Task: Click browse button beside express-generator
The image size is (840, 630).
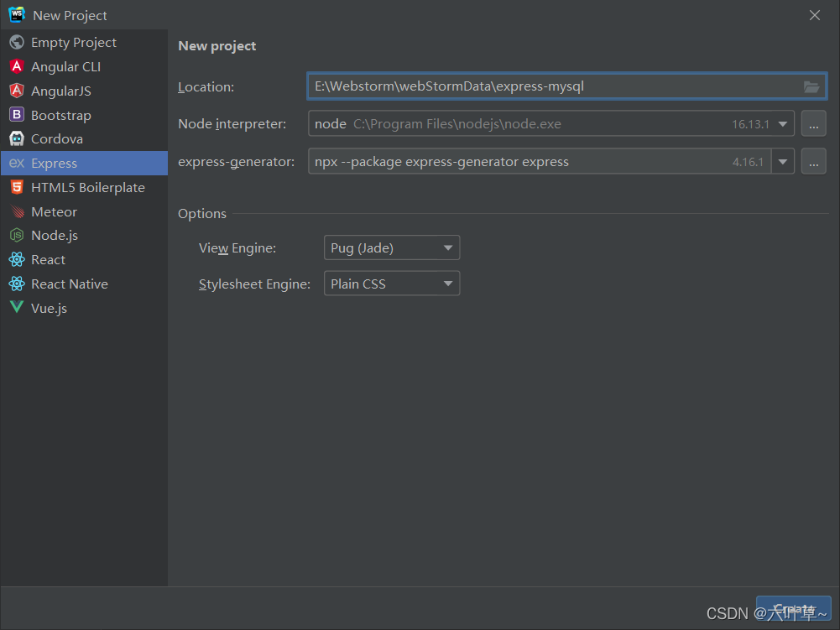Action: (813, 162)
